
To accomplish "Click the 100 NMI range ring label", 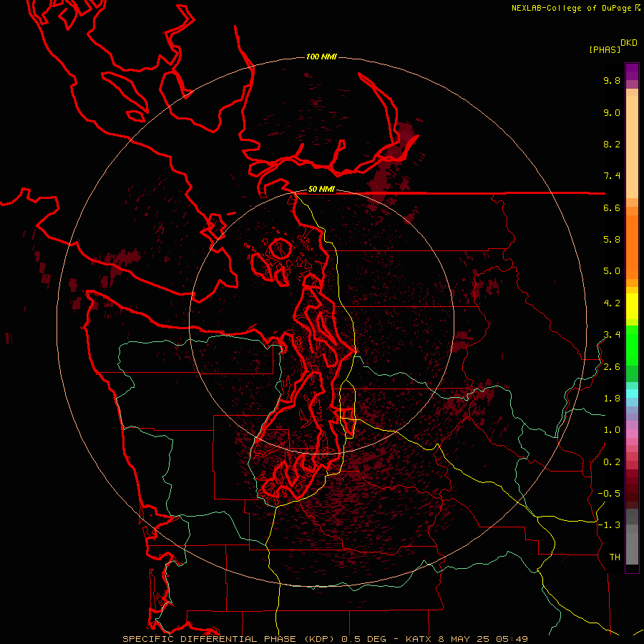I will coord(321,57).
